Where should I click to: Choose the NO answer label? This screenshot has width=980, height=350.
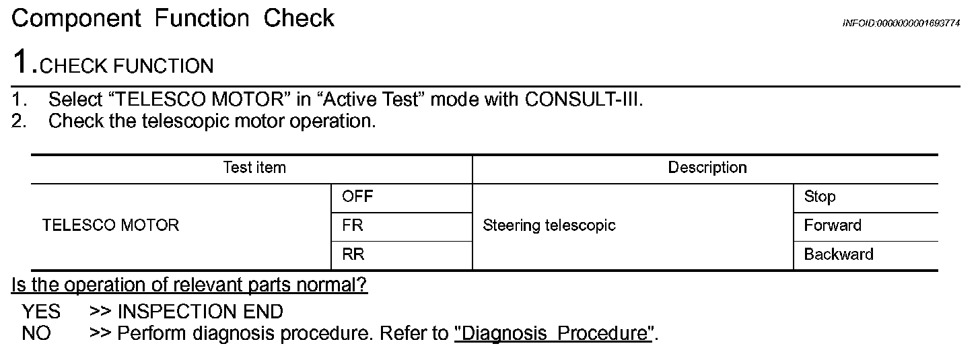36,334
